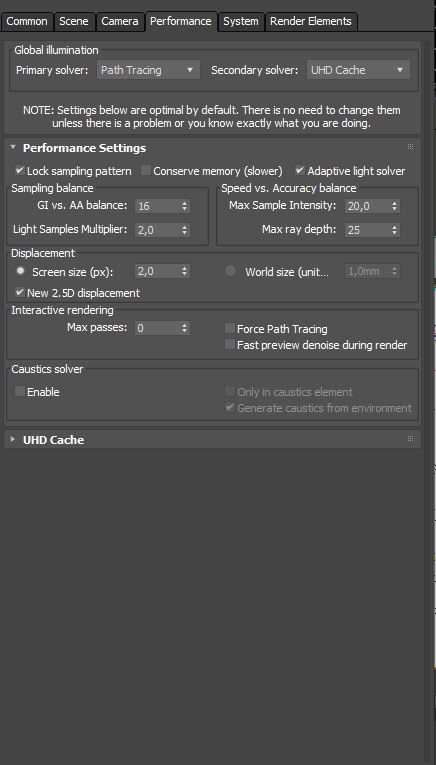
Task: Select World size displacement radio button
Action: (x=230, y=271)
